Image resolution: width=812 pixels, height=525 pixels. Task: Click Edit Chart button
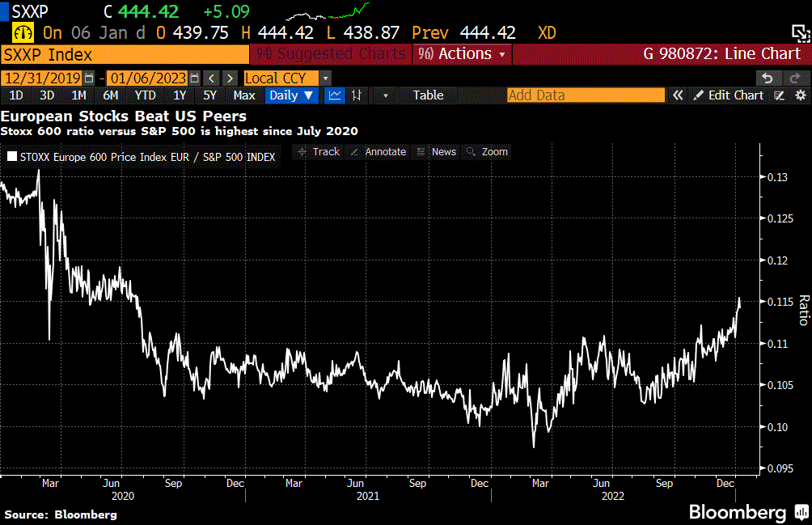pos(729,95)
